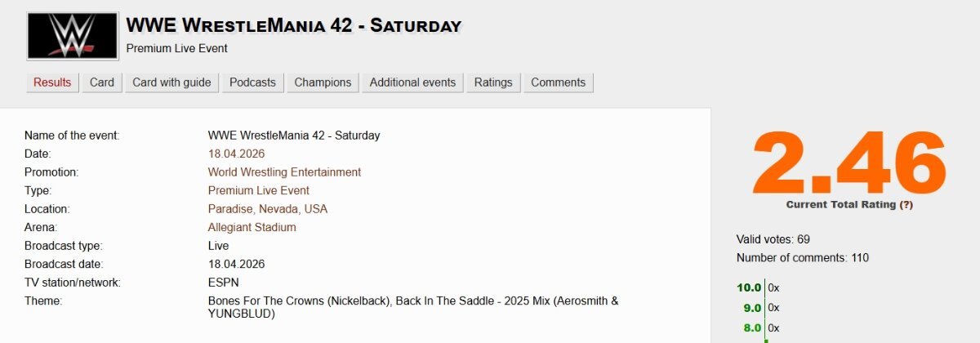Click the question mark rating help link
980x343 pixels.
pos(906,205)
